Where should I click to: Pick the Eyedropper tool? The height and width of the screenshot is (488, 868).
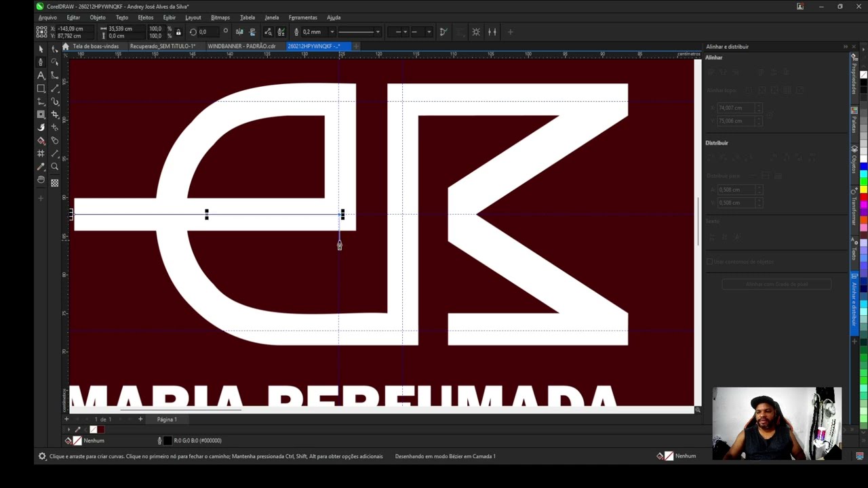point(41,167)
